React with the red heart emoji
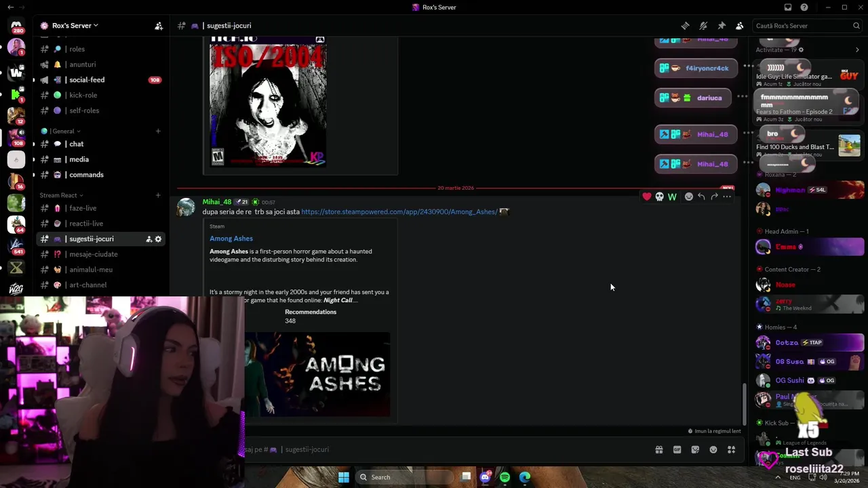 click(647, 197)
